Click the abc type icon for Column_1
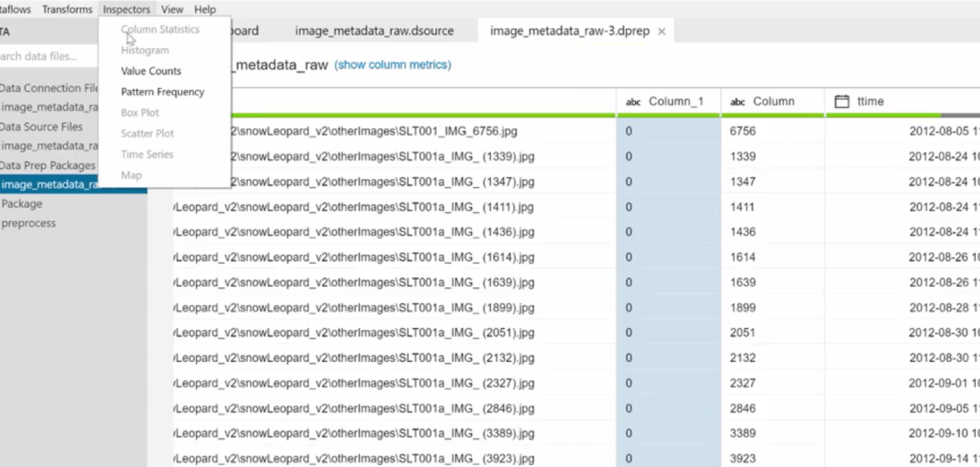 point(633,102)
